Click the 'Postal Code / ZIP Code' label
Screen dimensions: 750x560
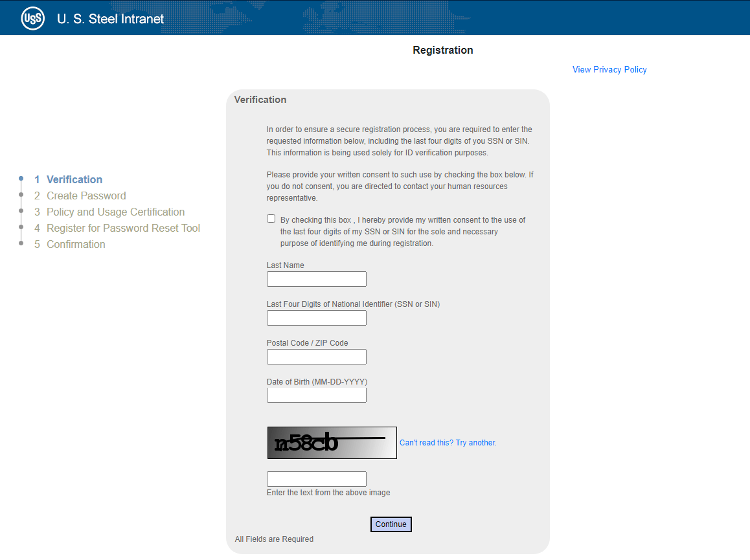point(307,343)
